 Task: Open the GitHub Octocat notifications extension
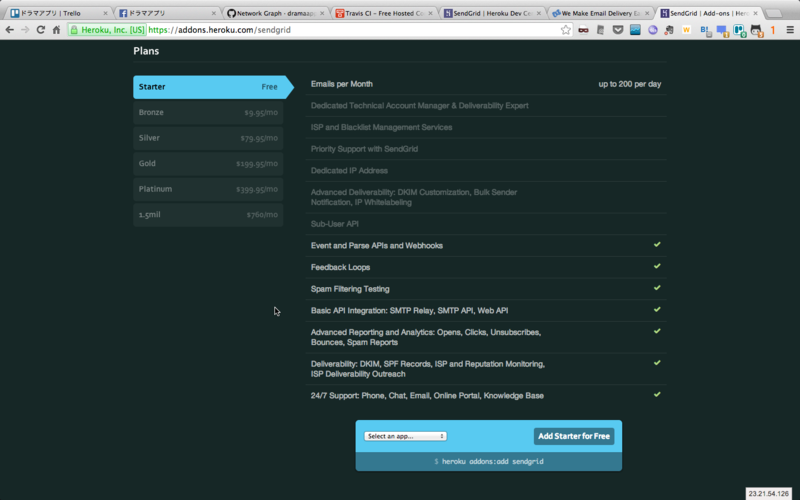757,31
